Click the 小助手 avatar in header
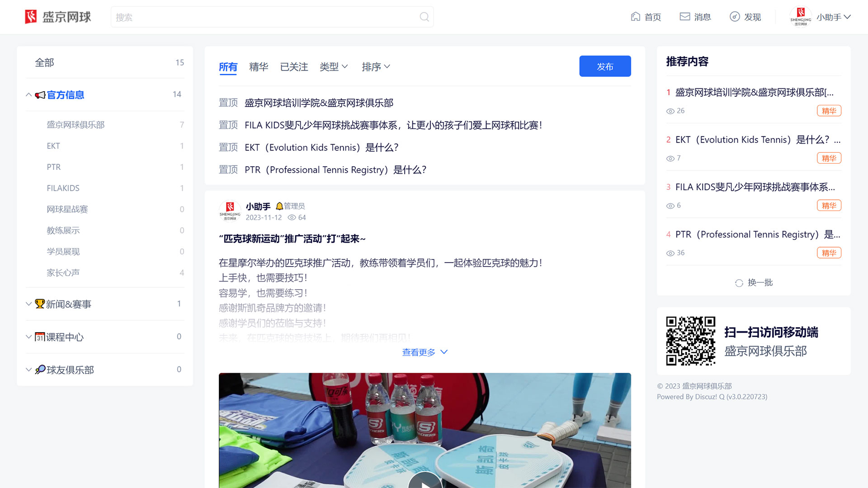Viewport: 868px width, 488px height. point(801,17)
